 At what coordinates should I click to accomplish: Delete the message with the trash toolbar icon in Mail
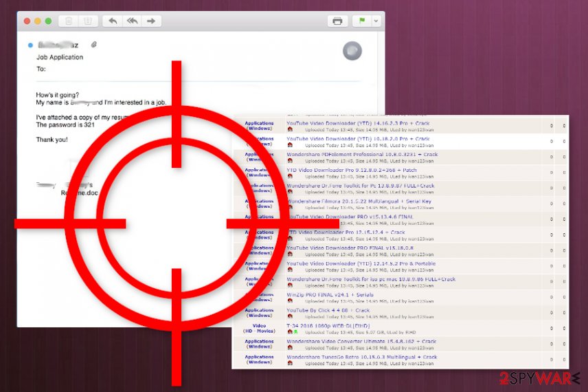click(x=69, y=21)
